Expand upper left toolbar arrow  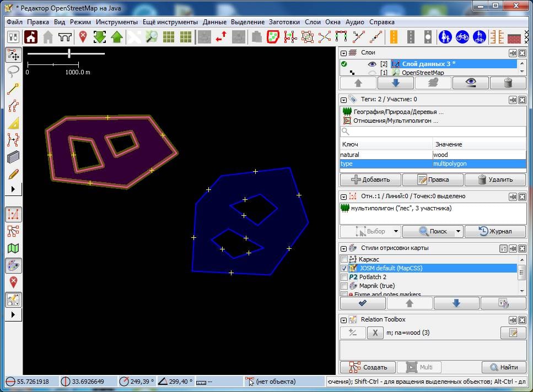click(13, 189)
